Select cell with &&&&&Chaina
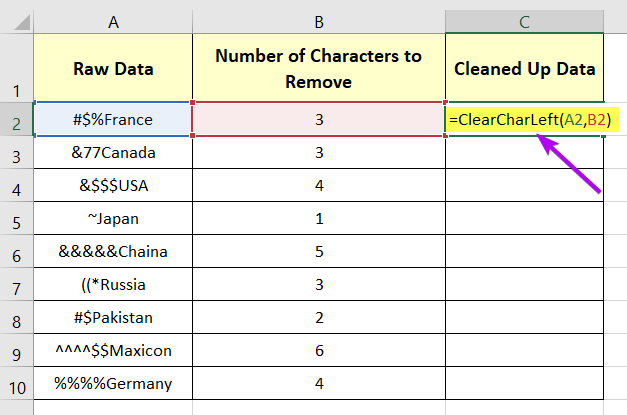The height and width of the screenshot is (415, 627). [113, 251]
